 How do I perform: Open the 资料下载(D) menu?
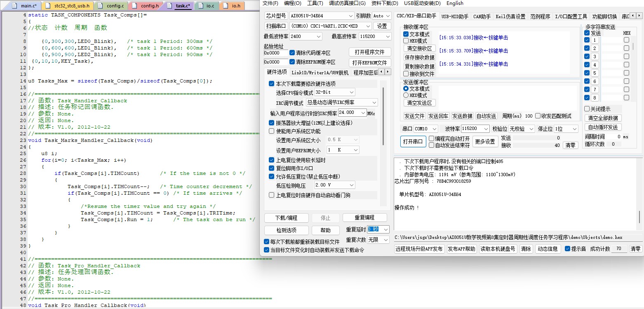click(385, 3)
